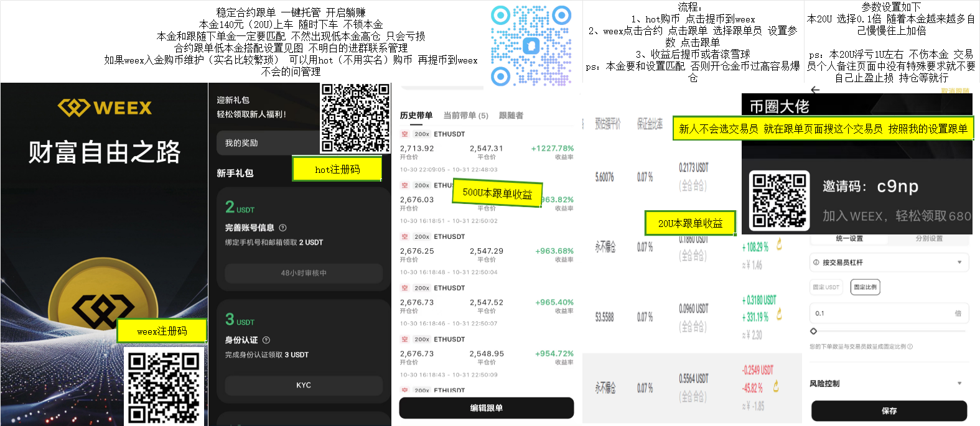Viewport: 980px width, 426px height.
Task: Click the 保存 save button
Action: [x=889, y=411]
